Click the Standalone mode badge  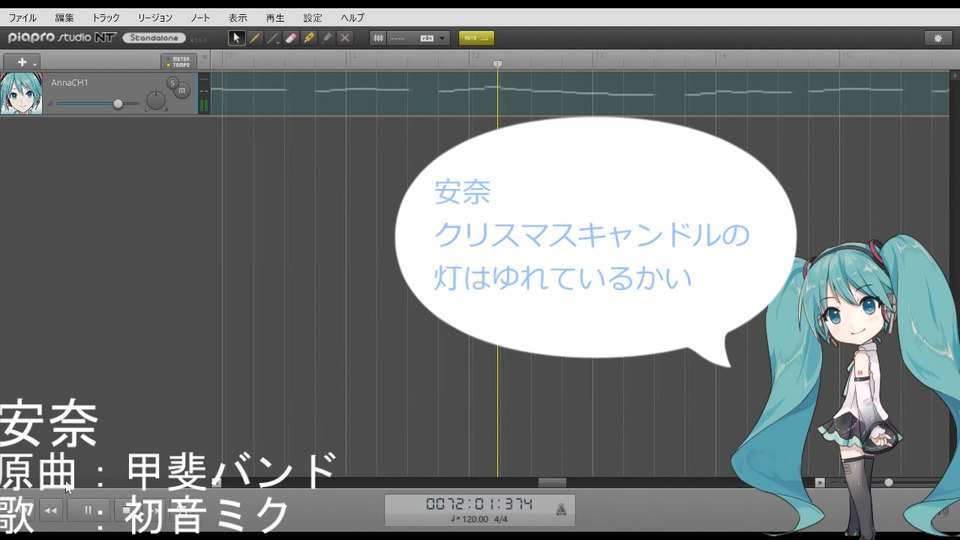(x=154, y=38)
